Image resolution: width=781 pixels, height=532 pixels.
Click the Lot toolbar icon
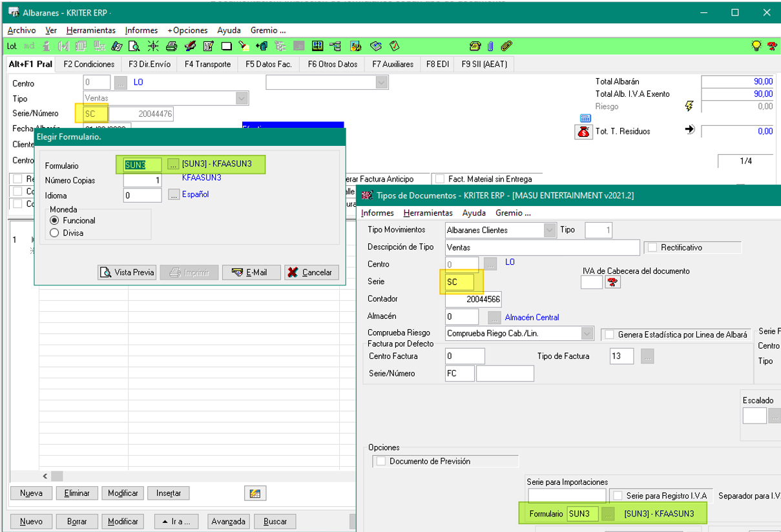(x=12, y=46)
